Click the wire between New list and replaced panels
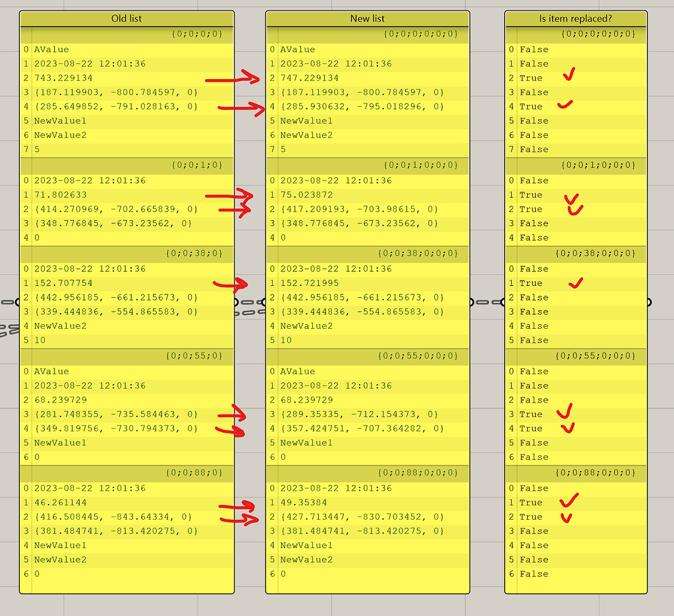 [x=486, y=302]
